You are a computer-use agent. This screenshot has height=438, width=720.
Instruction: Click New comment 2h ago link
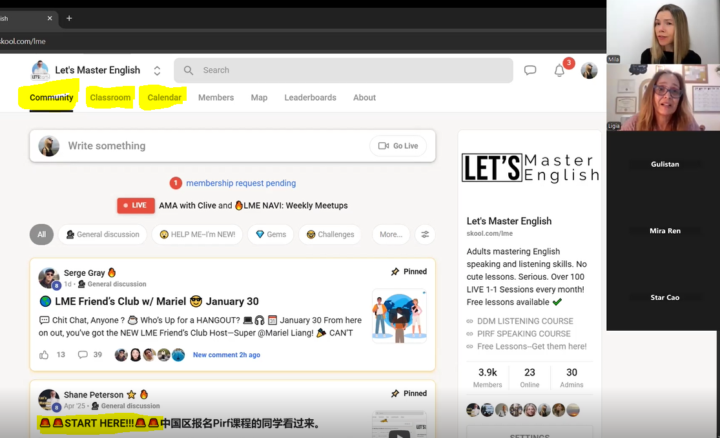226,354
